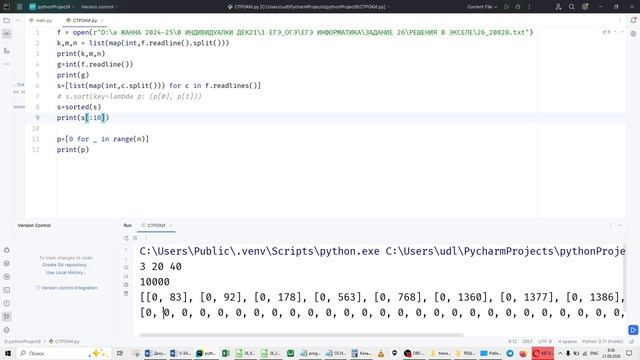
Task: Click Create Git repository link
Action: (65, 265)
